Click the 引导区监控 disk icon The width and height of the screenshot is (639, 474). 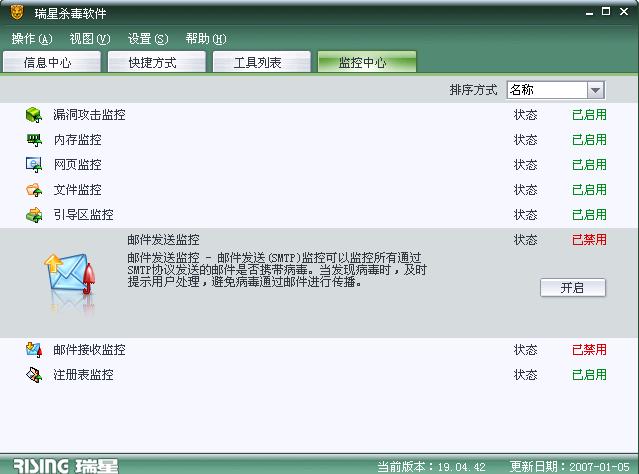34,215
